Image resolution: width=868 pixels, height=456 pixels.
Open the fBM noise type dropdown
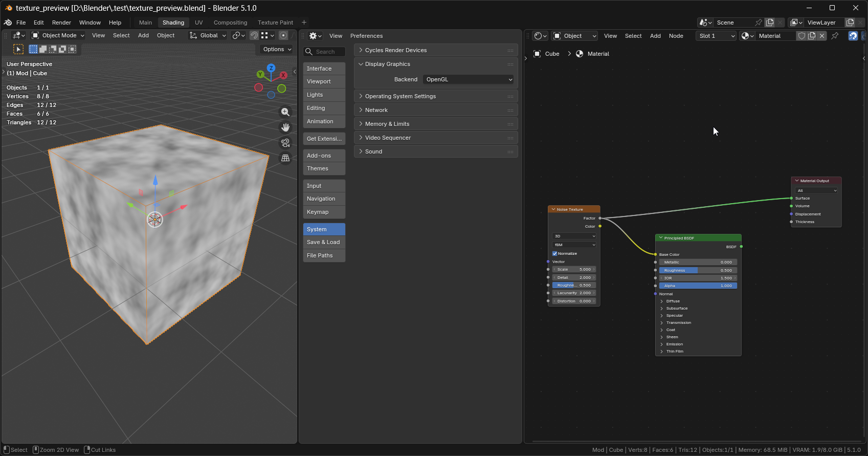point(574,245)
